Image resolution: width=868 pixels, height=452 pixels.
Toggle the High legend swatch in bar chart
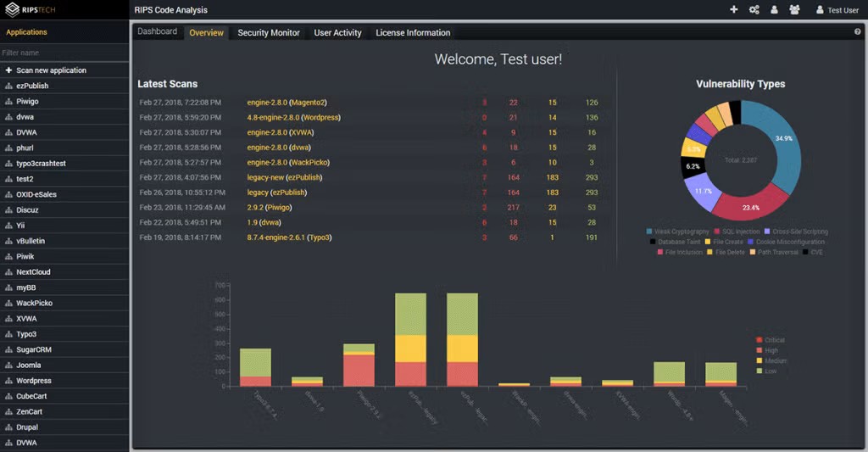(x=759, y=350)
